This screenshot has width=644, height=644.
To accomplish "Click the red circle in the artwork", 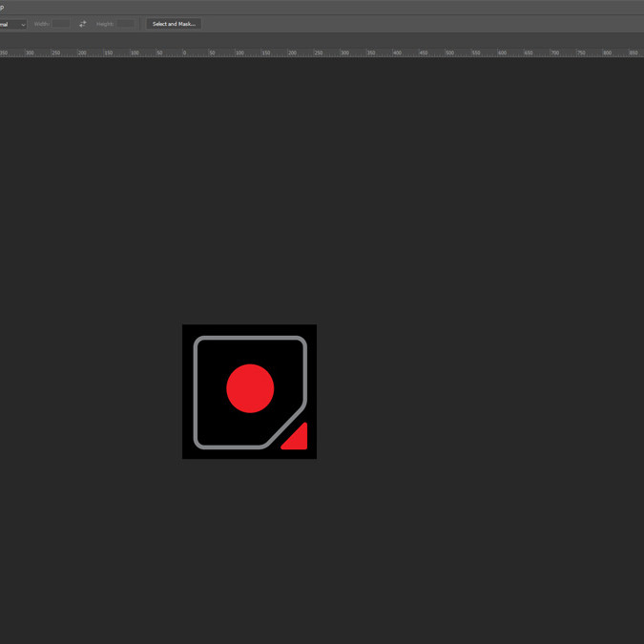I will click(x=250, y=388).
